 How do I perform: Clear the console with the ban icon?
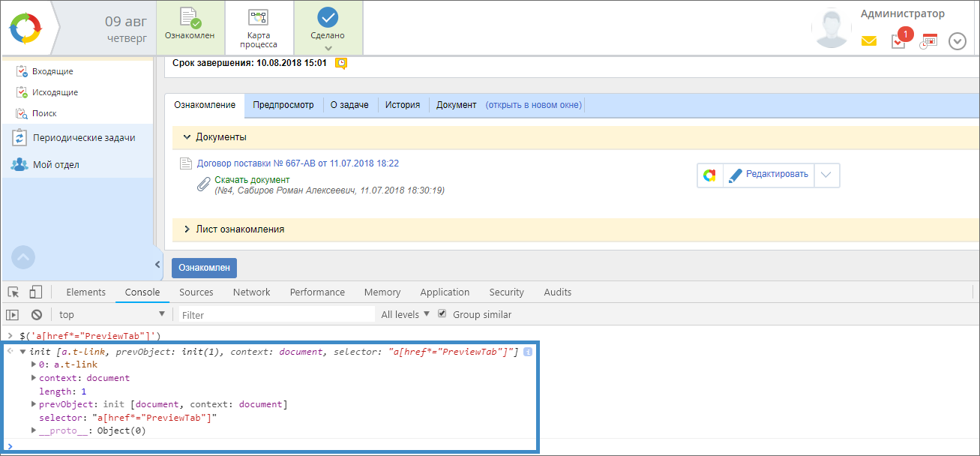(36, 315)
